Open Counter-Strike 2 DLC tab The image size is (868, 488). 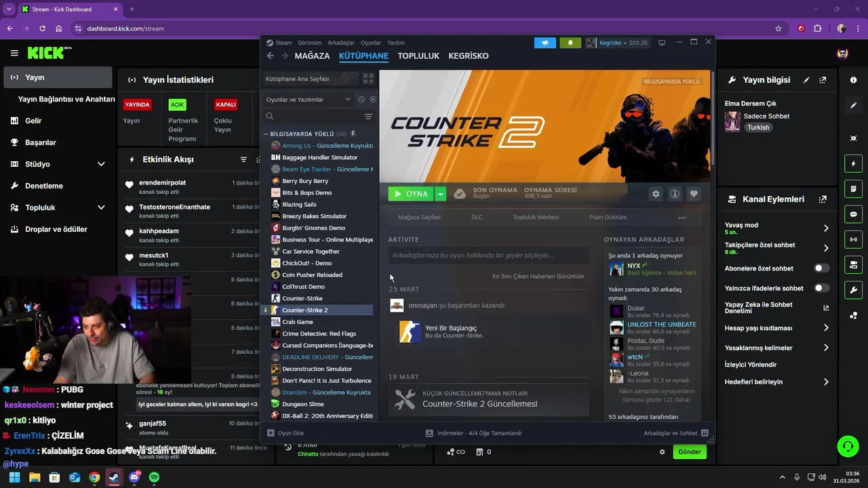tap(477, 218)
